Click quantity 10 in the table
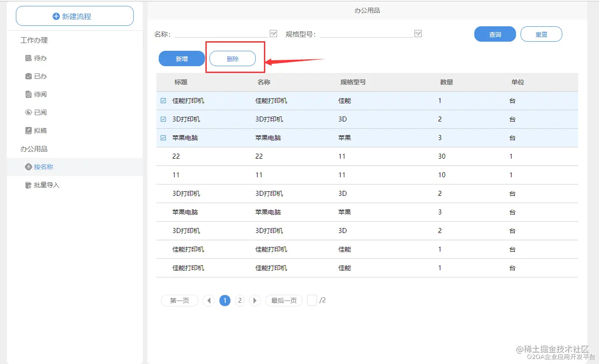The height and width of the screenshot is (364, 599). (442, 175)
